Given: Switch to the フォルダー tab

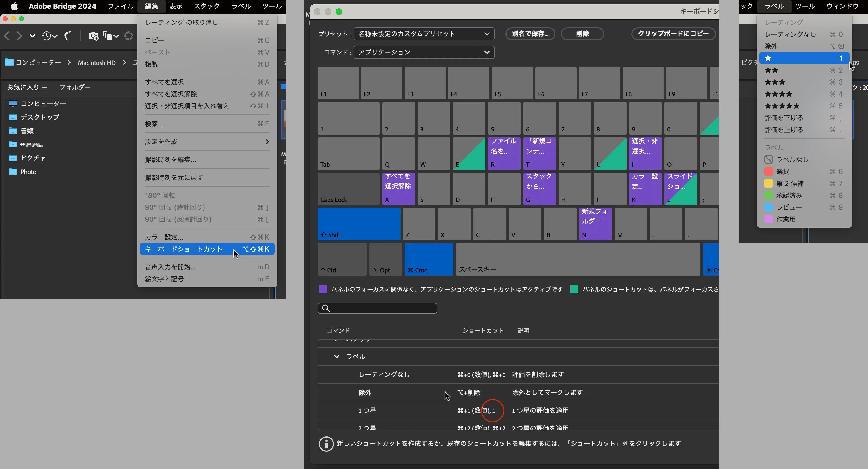Looking at the screenshot, I should (x=75, y=87).
